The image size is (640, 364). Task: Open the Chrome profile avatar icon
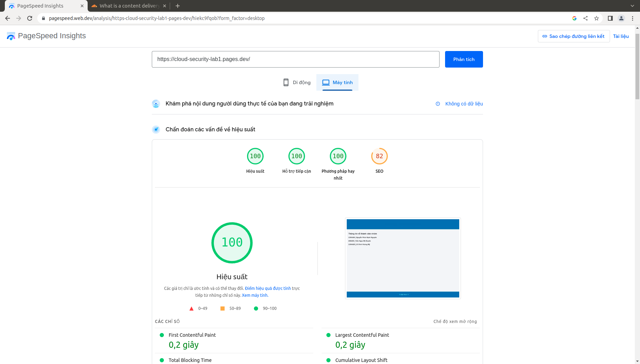[x=621, y=18]
